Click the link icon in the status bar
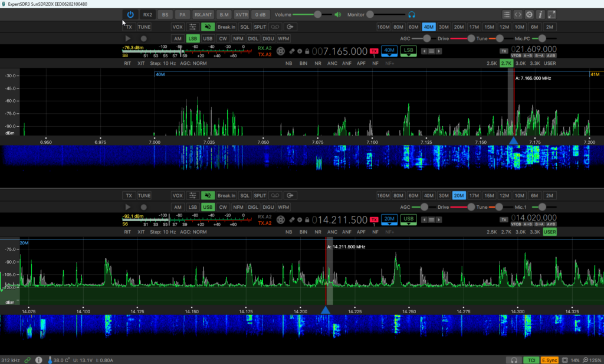Viewport: 604px width, 364px height. (28, 360)
